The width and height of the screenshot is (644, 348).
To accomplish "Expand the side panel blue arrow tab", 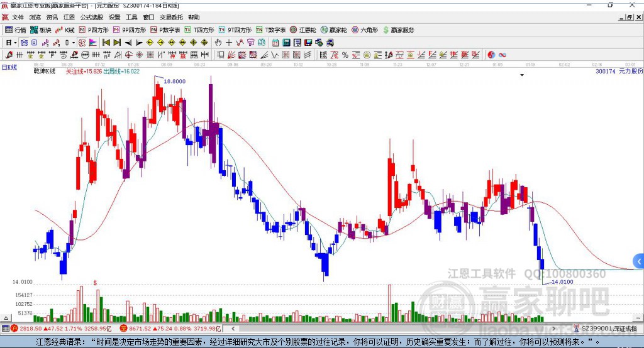I will pyautogui.click(x=639, y=261).
